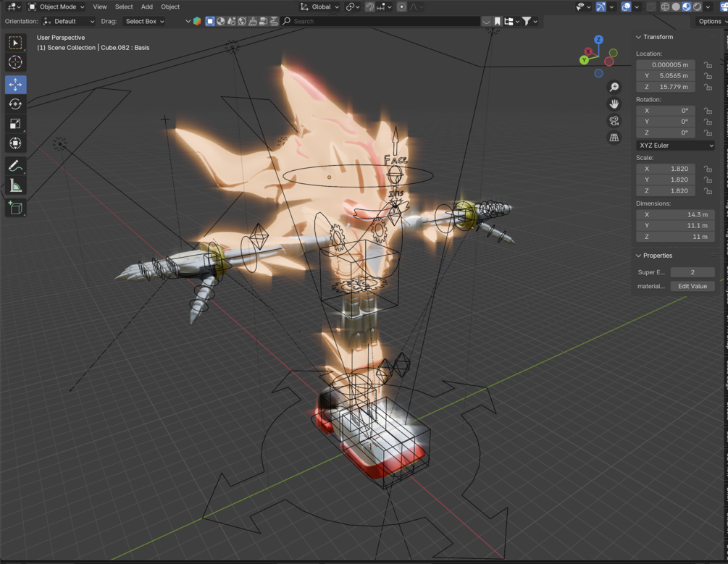This screenshot has height=564, width=728.
Task: Select wireframe viewport shading sphere
Action: pyautogui.click(x=665, y=7)
